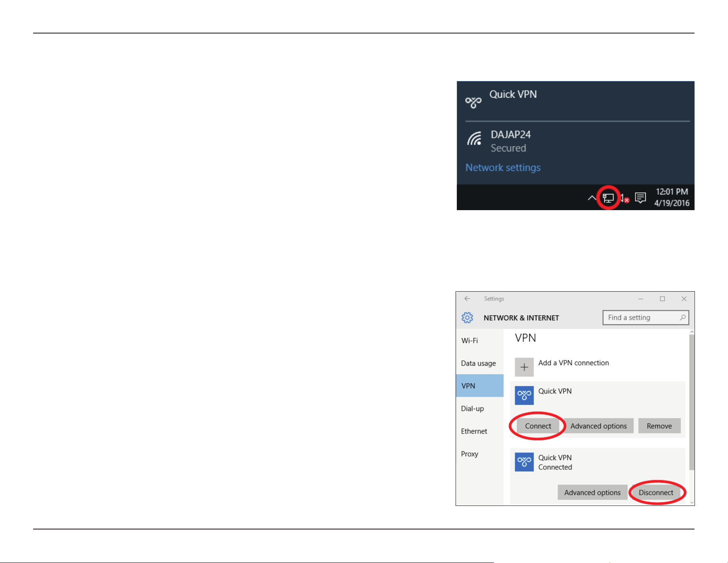Open Advanced options for connected Quick VPN
The image size is (728, 563).
[x=592, y=493]
